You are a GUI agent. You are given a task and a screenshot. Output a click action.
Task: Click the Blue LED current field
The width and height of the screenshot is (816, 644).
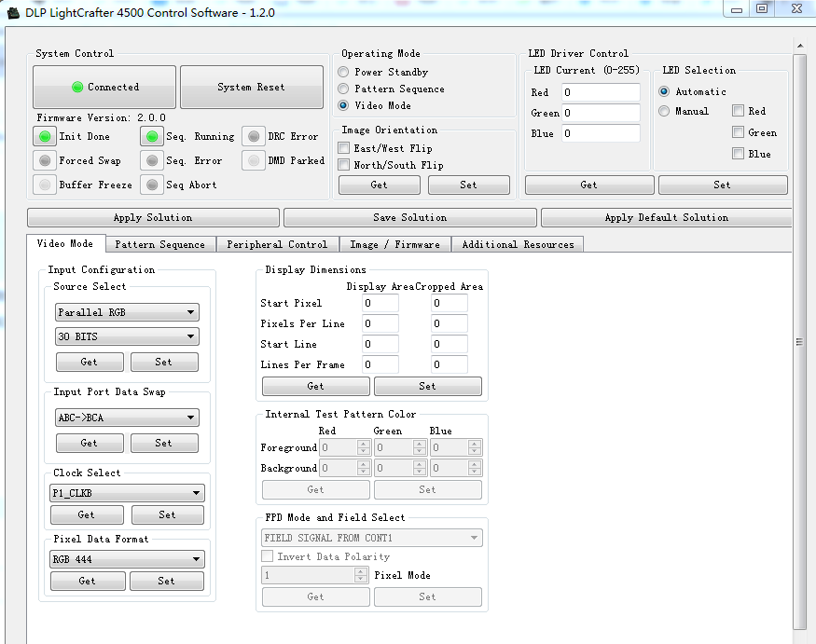[602, 133]
